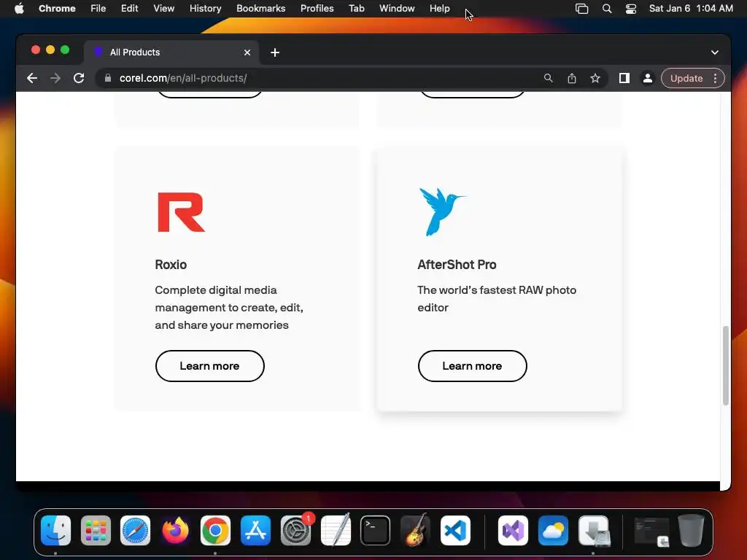Open Visual Studio purple icon in Dock
The width and height of the screenshot is (747, 560).
pyautogui.click(x=513, y=531)
